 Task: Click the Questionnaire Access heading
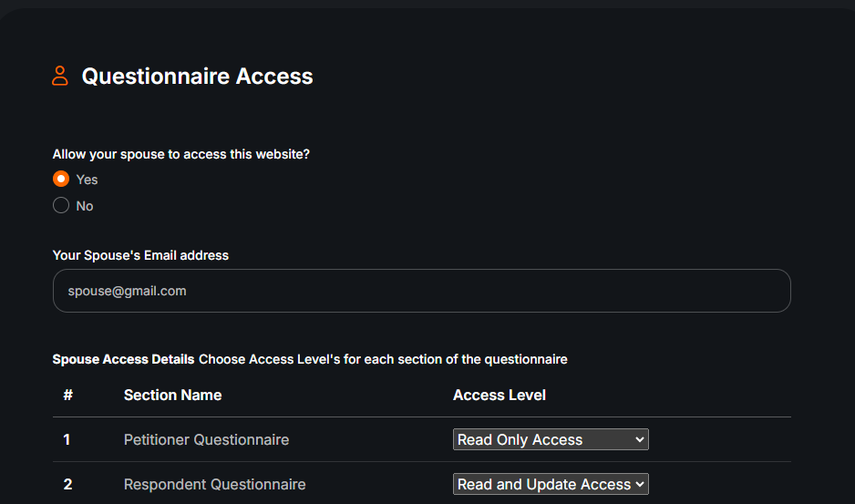[x=198, y=76]
